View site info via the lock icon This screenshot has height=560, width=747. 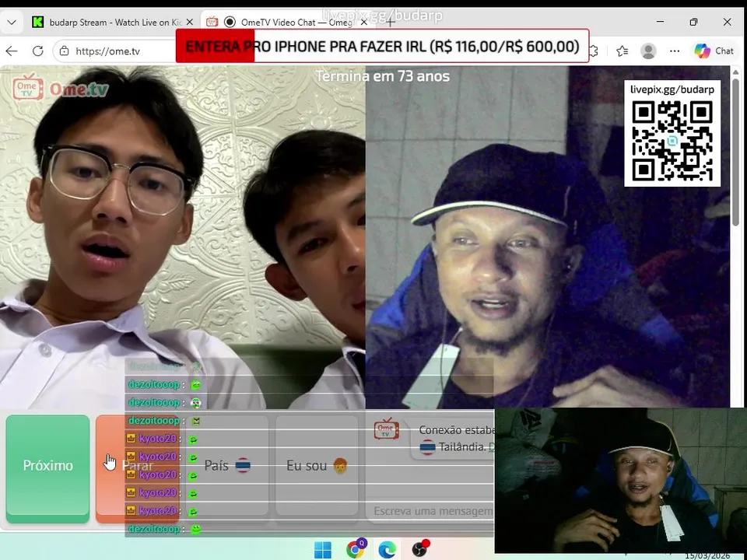coord(64,51)
